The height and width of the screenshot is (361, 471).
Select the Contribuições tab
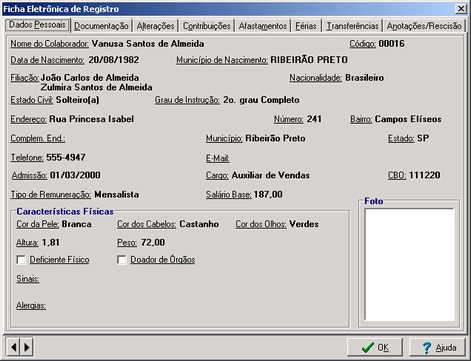point(207,26)
